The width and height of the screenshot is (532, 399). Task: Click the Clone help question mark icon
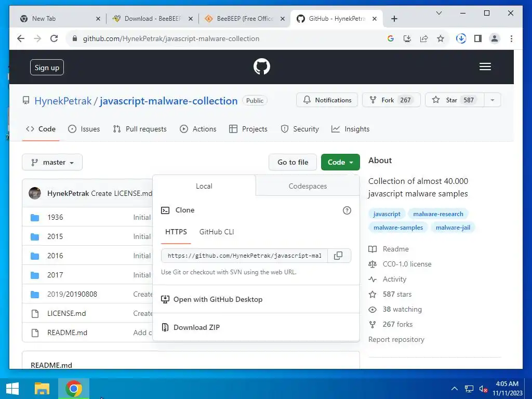click(x=347, y=210)
